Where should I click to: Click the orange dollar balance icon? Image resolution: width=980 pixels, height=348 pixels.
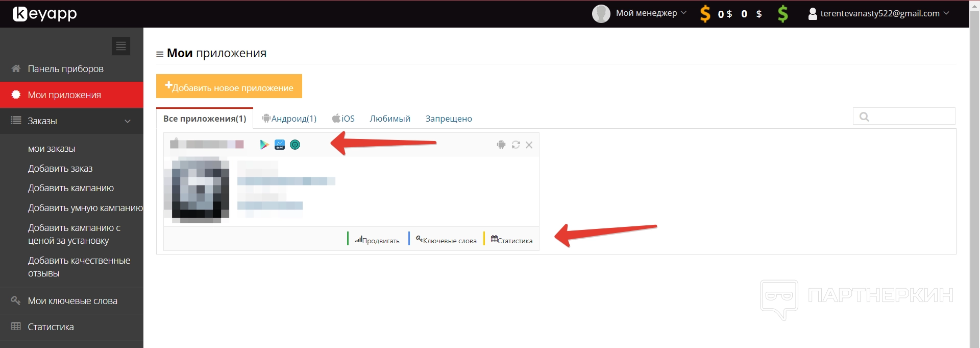pyautogui.click(x=705, y=14)
